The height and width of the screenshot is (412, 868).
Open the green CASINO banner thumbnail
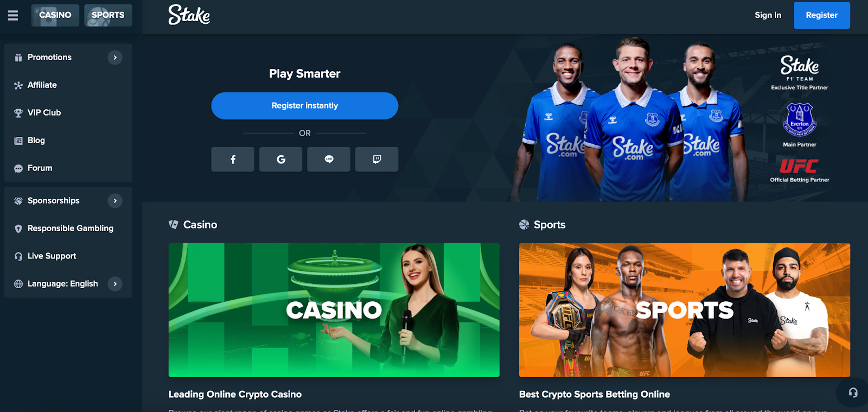coord(334,310)
